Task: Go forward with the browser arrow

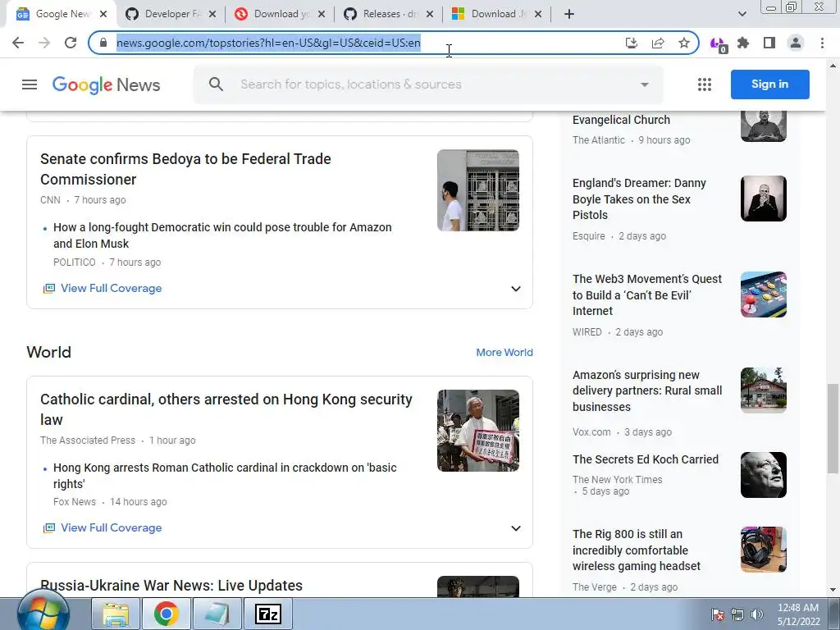Action: click(44, 43)
